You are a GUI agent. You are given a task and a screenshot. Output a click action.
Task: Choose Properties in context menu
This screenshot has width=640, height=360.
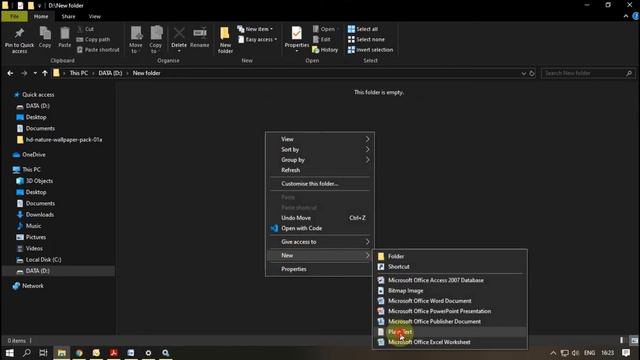(320, 269)
